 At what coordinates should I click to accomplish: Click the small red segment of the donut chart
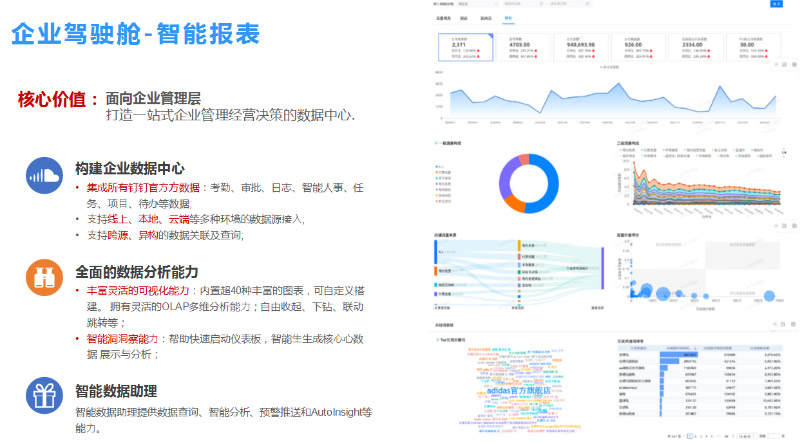pyautogui.click(x=523, y=160)
